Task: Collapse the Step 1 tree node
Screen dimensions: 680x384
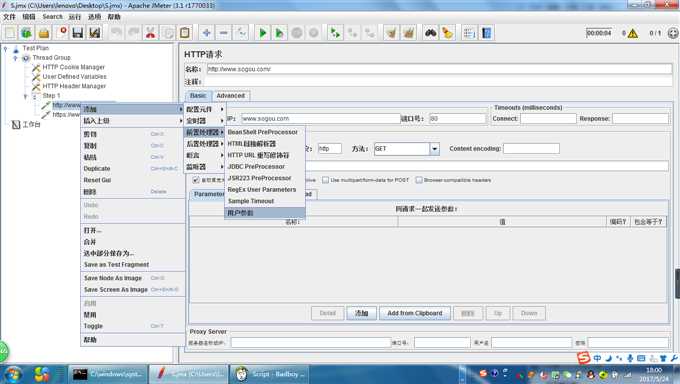Action: point(25,96)
